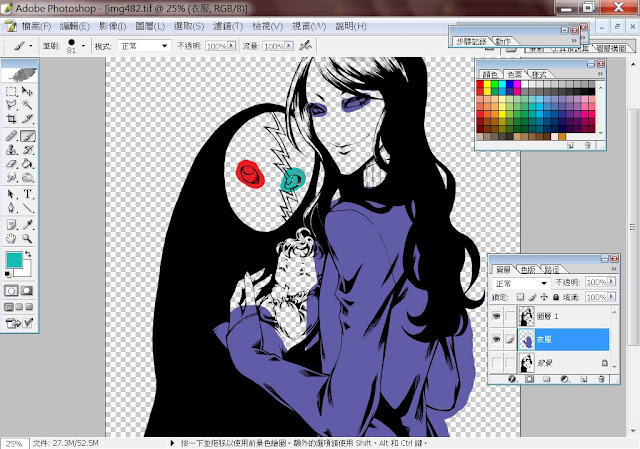Select the Move tool
This screenshot has height=449, width=640.
[27, 91]
